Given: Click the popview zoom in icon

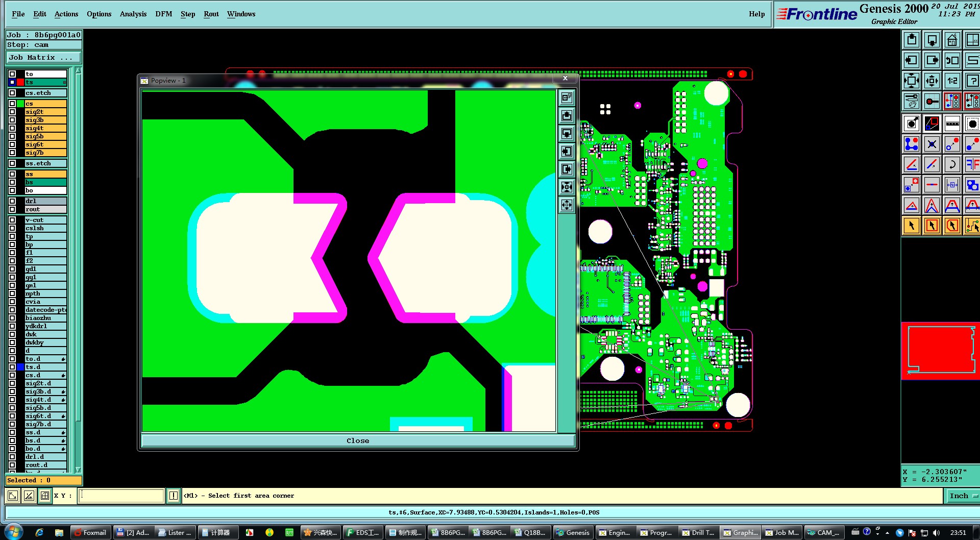Looking at the screenshot, I should click(x=567, y=187).
